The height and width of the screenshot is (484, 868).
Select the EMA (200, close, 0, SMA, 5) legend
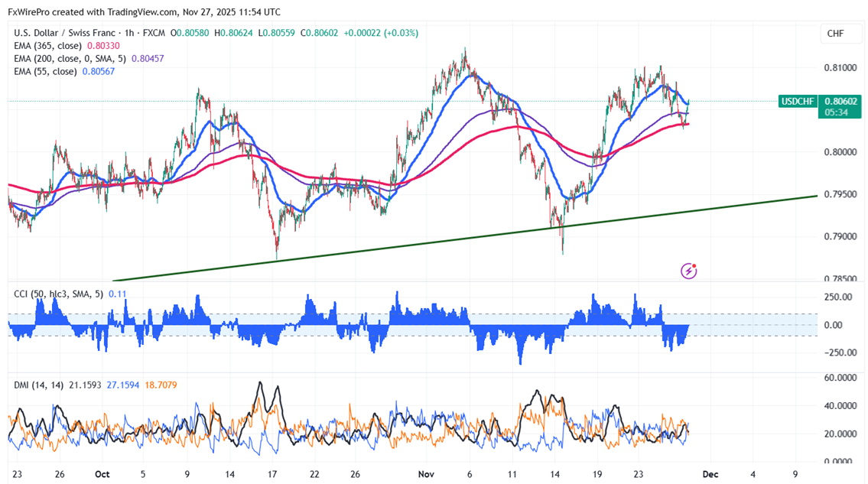click(70, 59)
